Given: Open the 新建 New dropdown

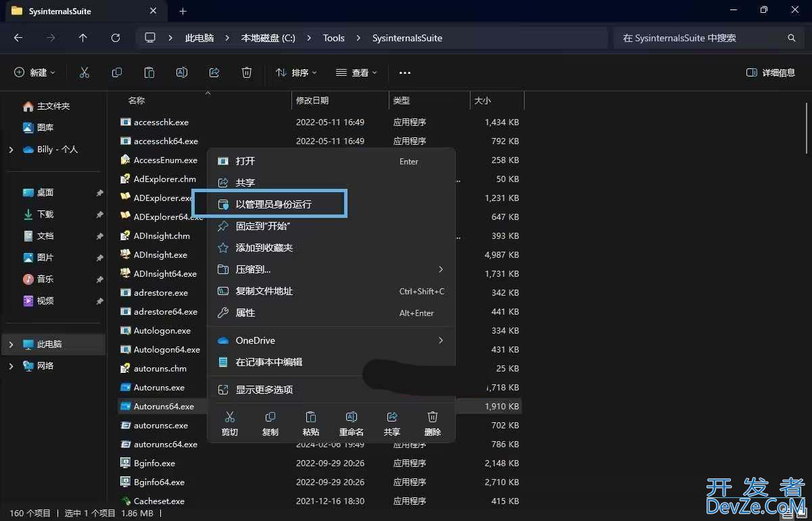Looking at the screenshot, I should pyautogui.click(x=34, y=72).
